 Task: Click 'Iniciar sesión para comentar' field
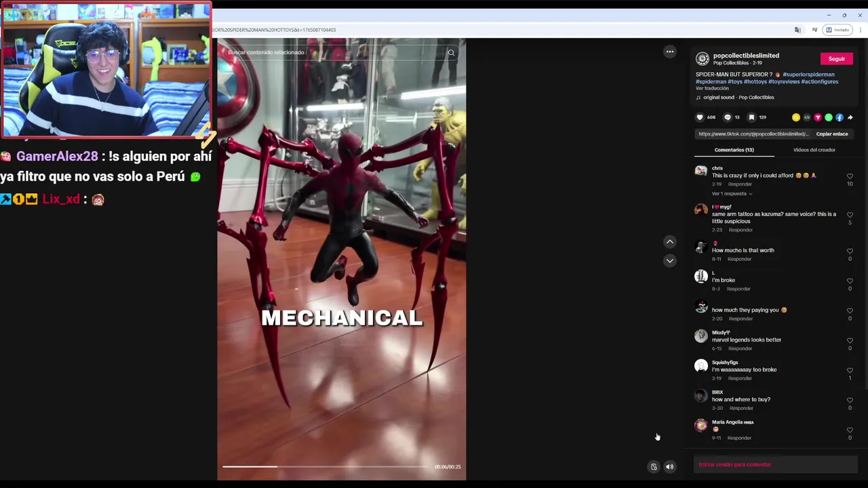pyautogui.click(x=776, y=464)
